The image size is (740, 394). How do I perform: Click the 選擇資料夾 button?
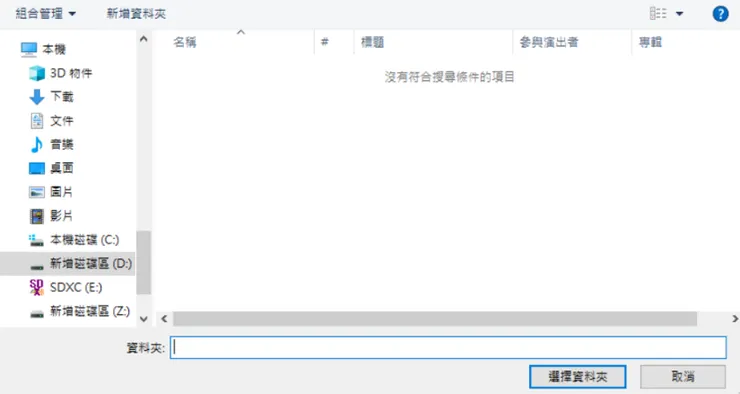(x=578, y=377)
